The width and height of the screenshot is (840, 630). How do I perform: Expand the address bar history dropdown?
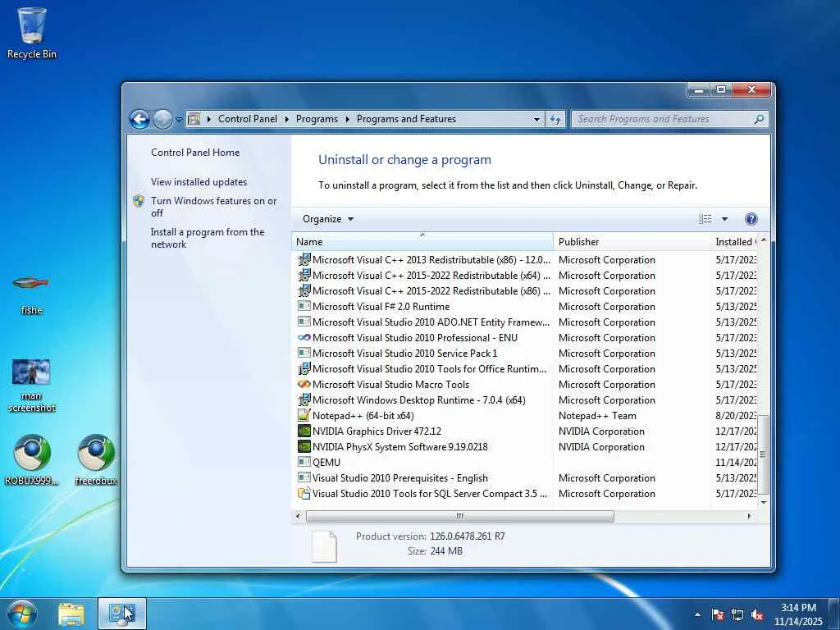(536, 120)
